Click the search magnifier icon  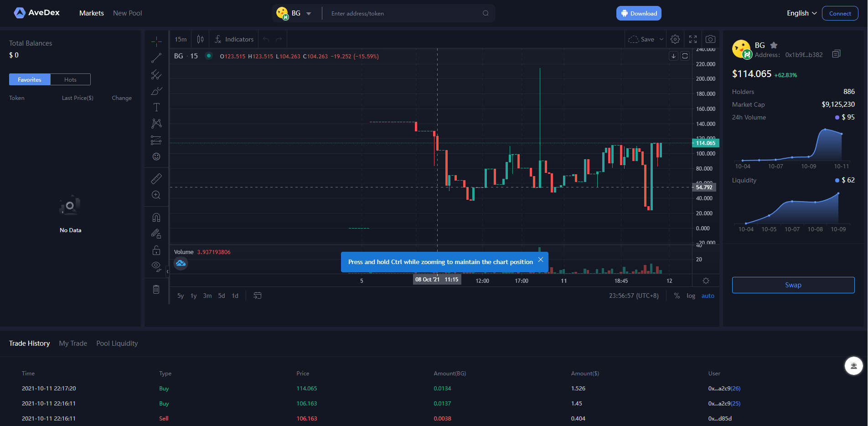click(x=486, y=13)
